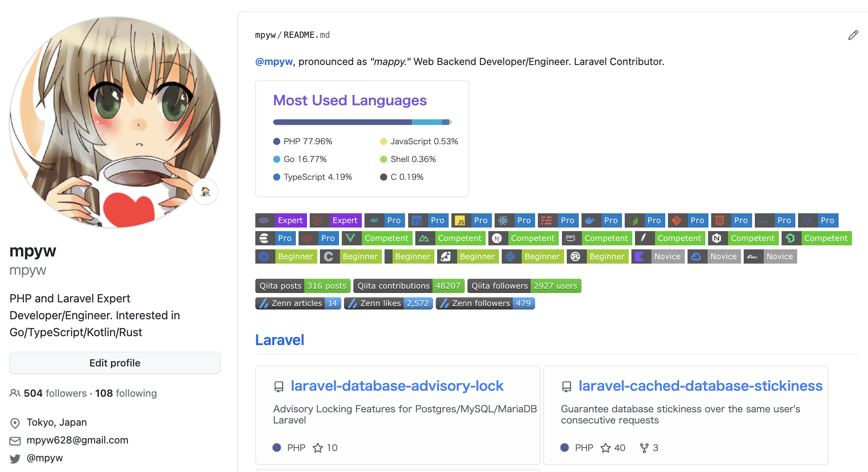Click the Nuxt mountain Competent badge
This screenshot has width=868, height=472.
[x=450, y=238]
